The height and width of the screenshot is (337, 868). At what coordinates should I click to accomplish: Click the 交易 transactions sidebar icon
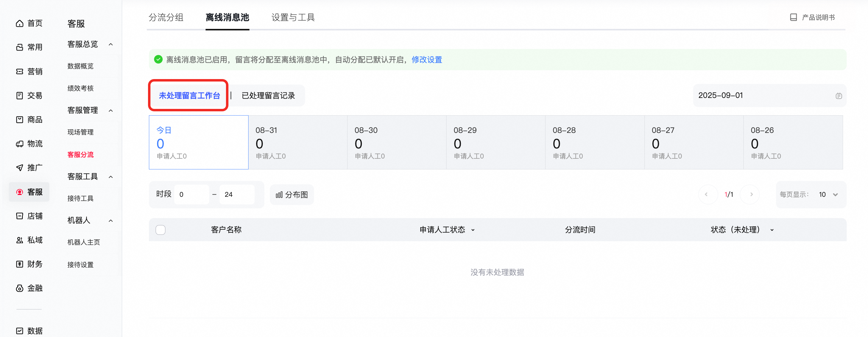20,96
